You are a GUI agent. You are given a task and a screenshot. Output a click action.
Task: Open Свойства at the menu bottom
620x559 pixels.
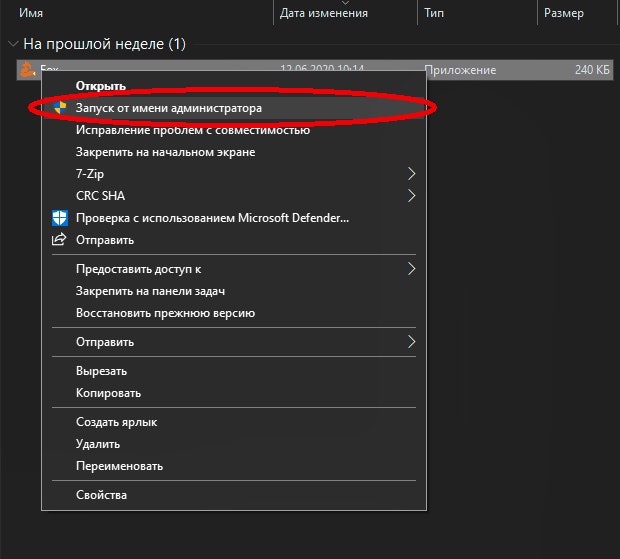point(234,495)
